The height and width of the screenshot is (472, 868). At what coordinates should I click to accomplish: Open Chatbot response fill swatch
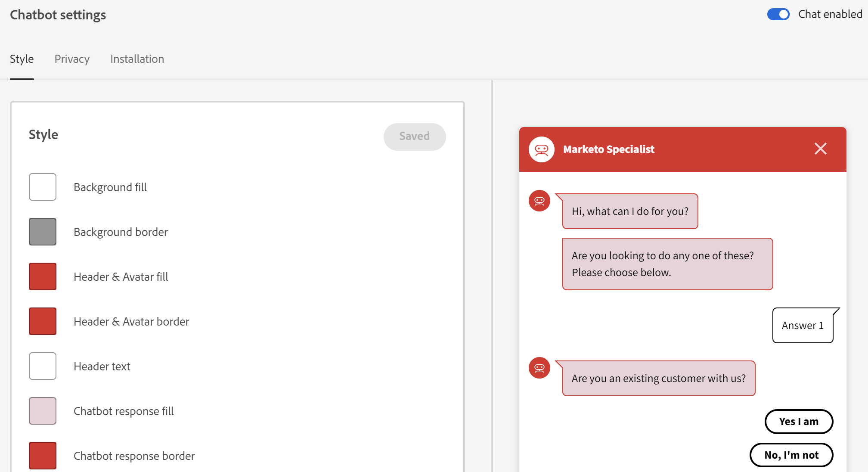pos(43,411)
